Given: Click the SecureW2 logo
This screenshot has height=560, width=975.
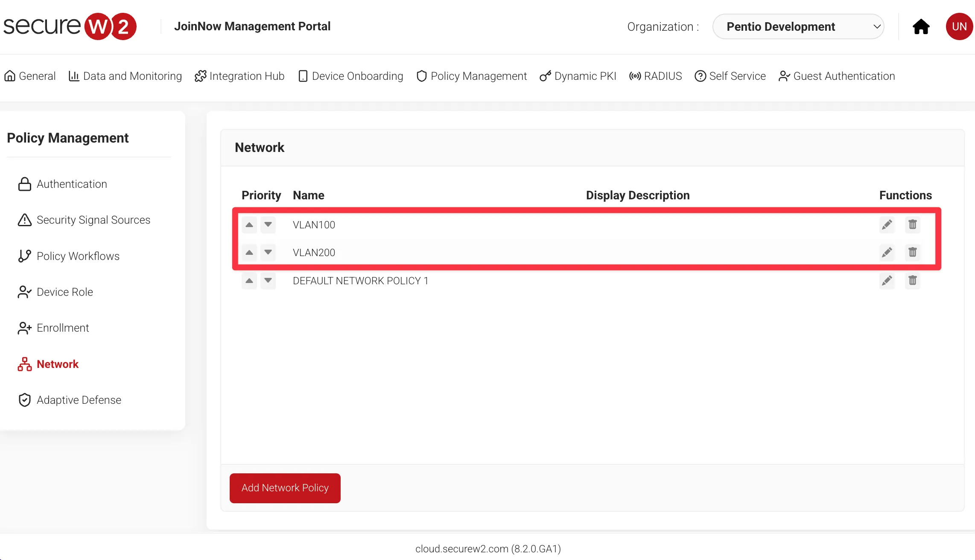Looking at the screenshot, I should coord(70,26).
